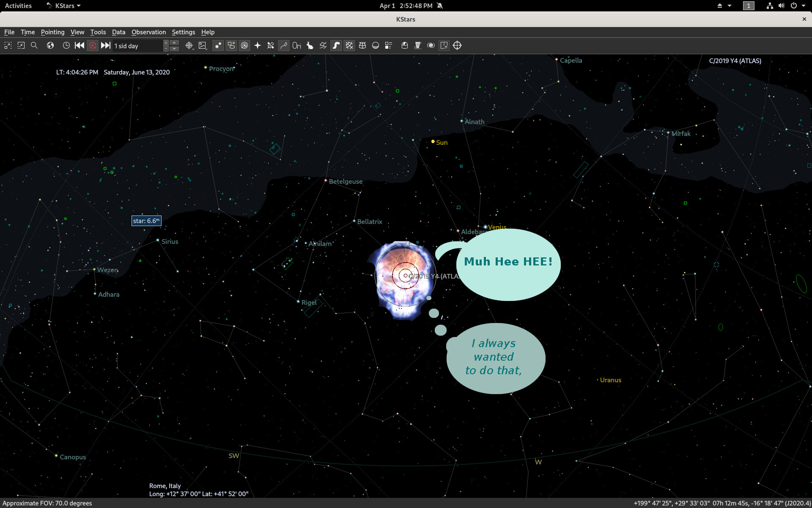Click the Zoom In toolbar icon
Image resolution: width=812 pixels, height=508 pixels.
(x=8, y=45)
